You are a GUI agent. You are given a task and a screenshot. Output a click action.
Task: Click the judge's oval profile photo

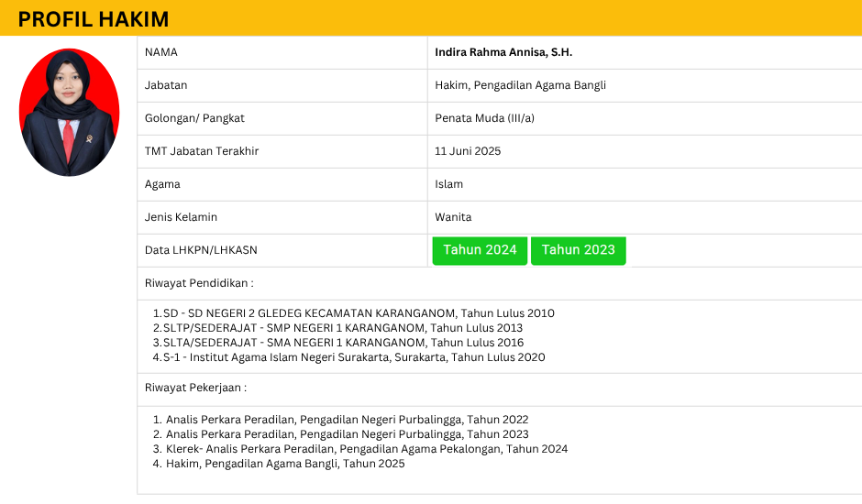coord(69,113)
